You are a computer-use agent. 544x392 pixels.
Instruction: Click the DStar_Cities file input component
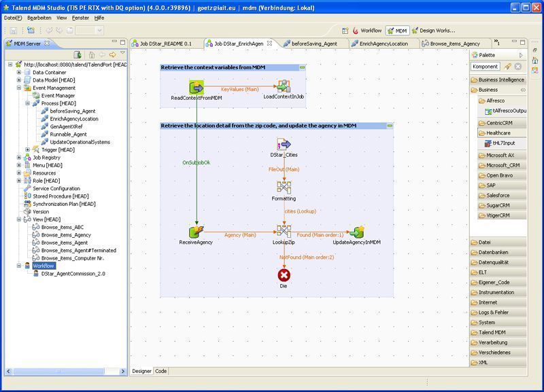tap(284, 144)
